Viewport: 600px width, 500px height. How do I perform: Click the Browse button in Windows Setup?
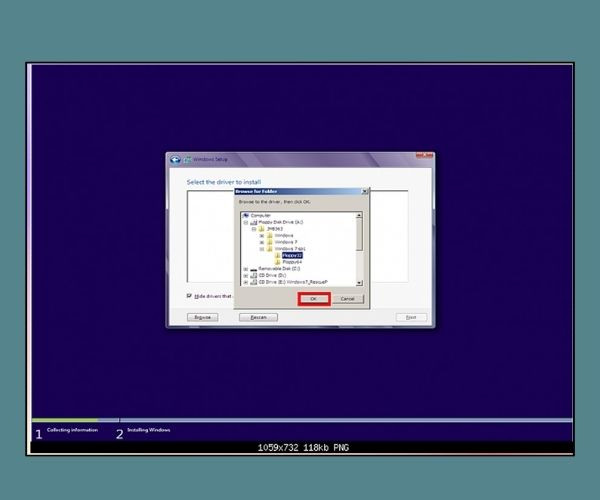click(x=202, y=317)
